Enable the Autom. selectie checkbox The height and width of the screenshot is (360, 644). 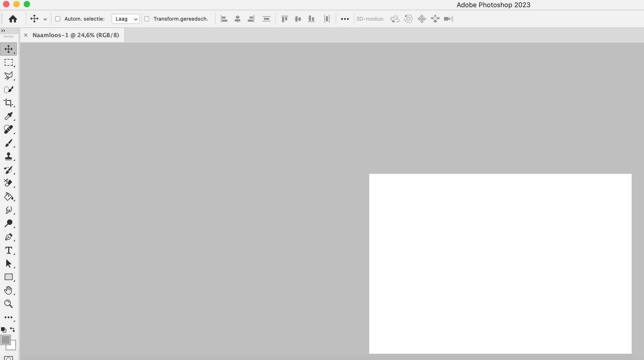pos(58,19)
